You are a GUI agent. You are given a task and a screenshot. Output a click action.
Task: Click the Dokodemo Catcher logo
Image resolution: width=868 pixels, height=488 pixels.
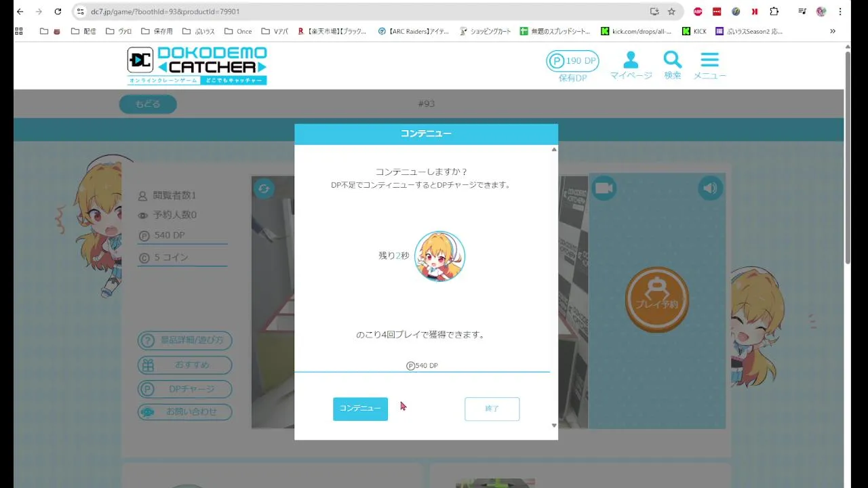pos(197,66)
